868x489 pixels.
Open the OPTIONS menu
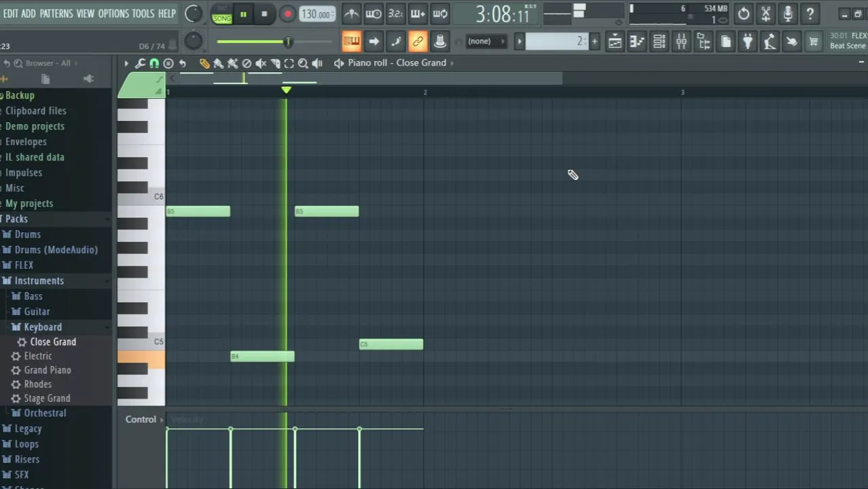pyautogui.click(x=113, y=14)
